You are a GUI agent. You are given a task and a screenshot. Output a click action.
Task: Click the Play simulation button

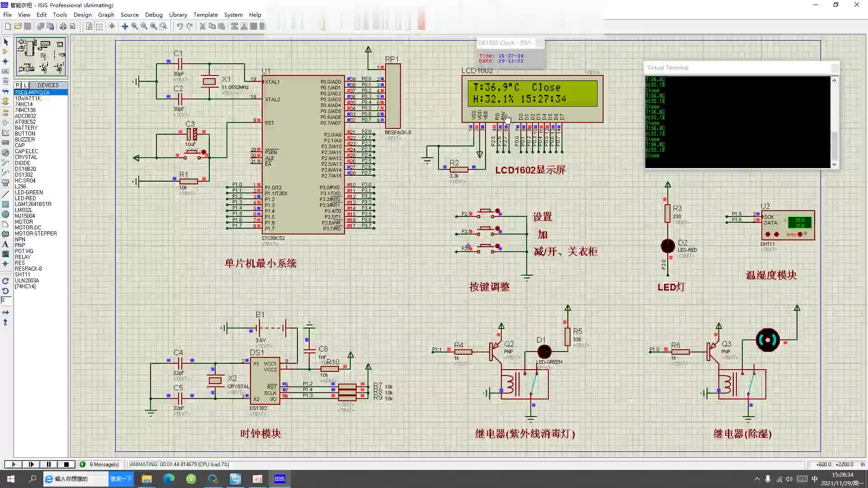click(x=14, y=464)
